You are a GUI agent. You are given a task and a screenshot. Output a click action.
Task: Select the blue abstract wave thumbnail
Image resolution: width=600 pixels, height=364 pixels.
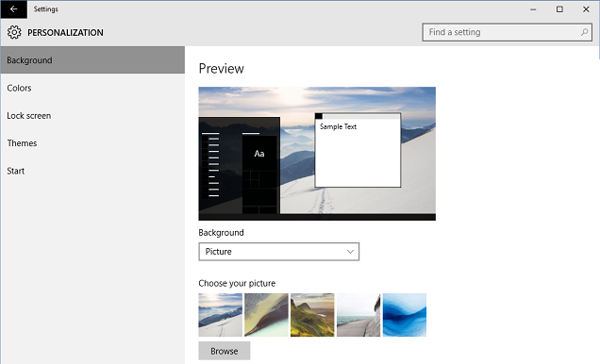click(x=405, y=315)
